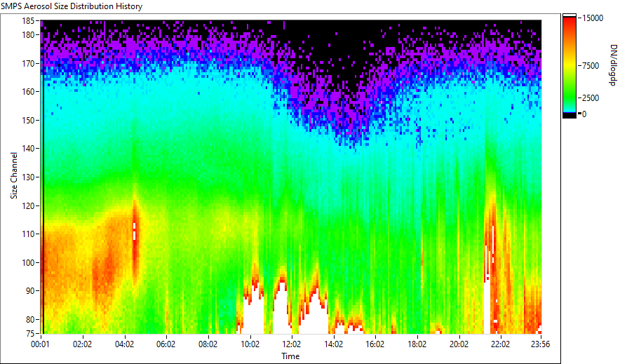The image size is (620, 364).
Task: Click the 75 tick on Size Channel axis
Action: point(31,334)
